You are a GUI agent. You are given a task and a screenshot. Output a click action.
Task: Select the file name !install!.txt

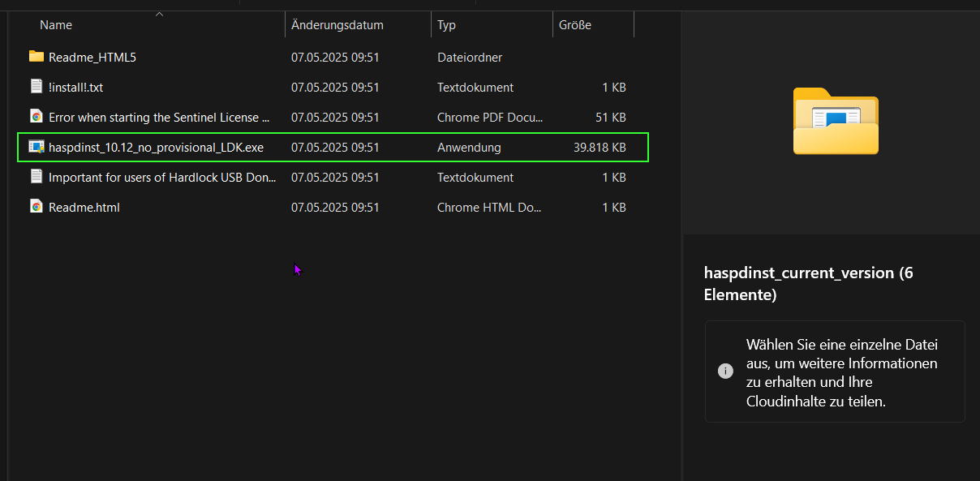point(75,88)
